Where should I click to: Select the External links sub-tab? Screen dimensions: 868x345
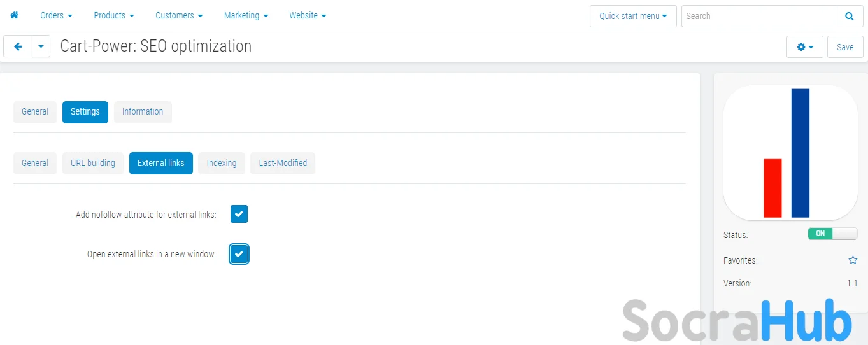(161, 163)
